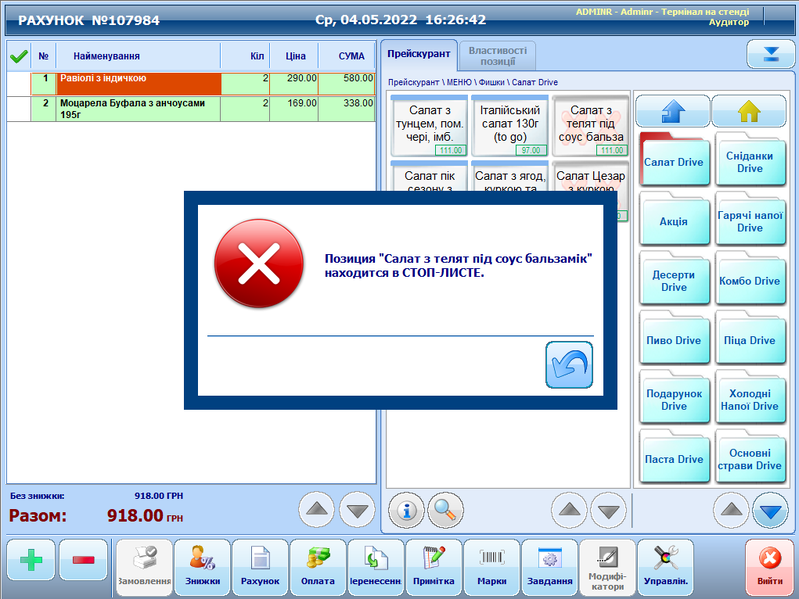Click the blue up-folder arrow

pyautogui.click(x=673, y=111)
